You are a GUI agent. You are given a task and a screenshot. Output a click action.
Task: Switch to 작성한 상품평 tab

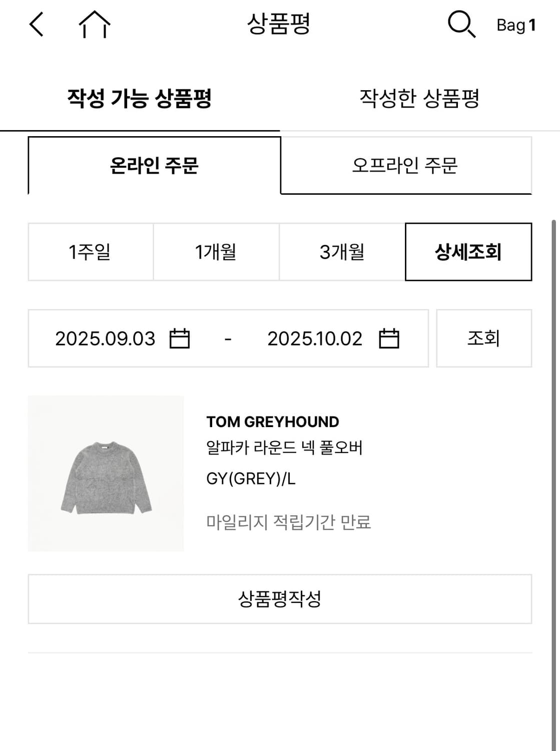tap(419, 99)
